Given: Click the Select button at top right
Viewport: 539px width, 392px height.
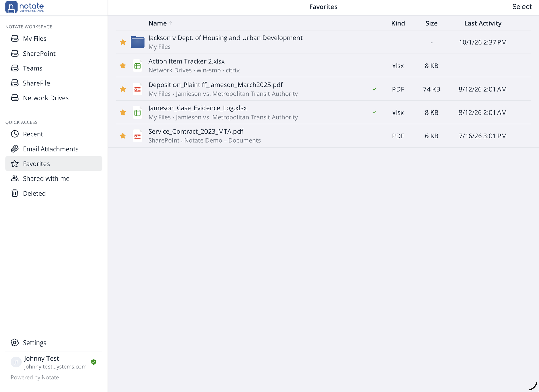Looking at the screenshot, I should 522,7.
